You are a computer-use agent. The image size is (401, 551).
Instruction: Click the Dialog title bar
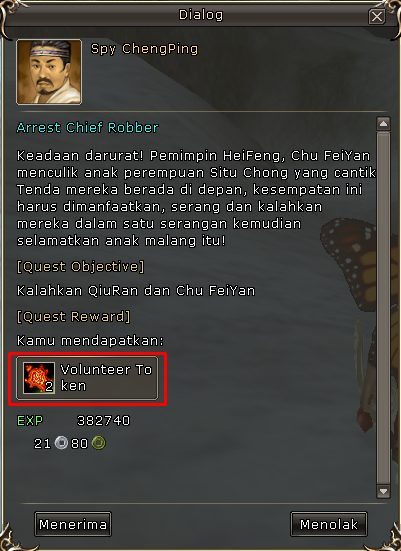click(x=201, y=15)
